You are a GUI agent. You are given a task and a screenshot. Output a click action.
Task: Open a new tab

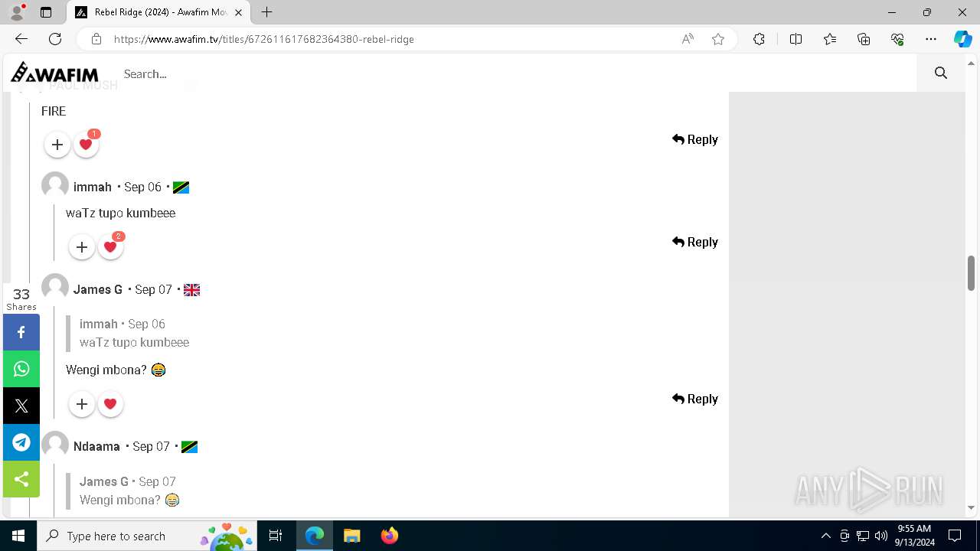click(266, 12)
